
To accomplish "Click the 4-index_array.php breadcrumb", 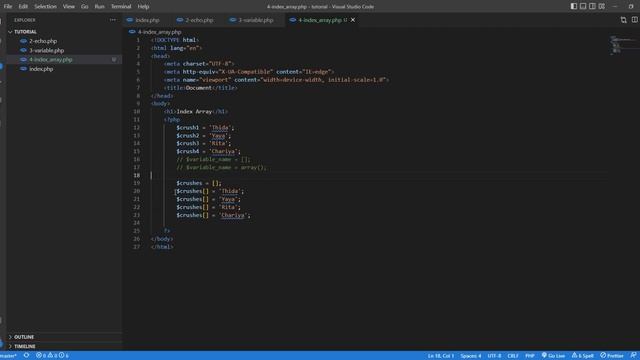I will 159,32.
